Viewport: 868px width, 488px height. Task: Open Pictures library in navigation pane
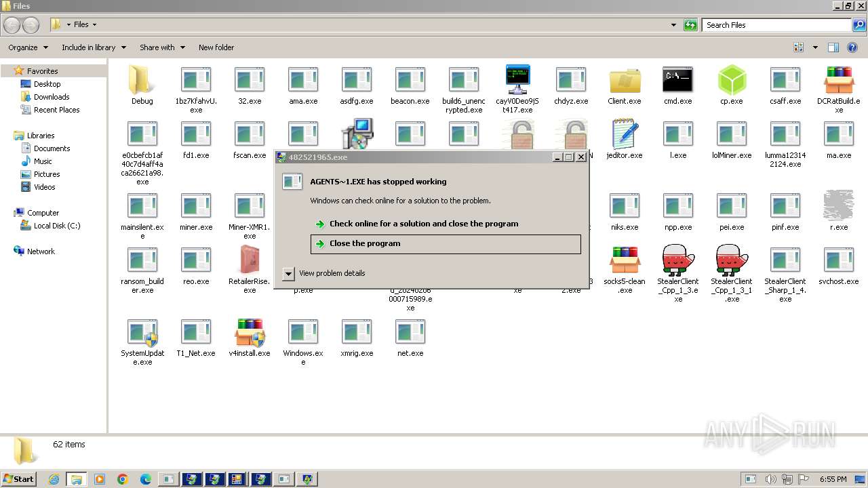47,174
